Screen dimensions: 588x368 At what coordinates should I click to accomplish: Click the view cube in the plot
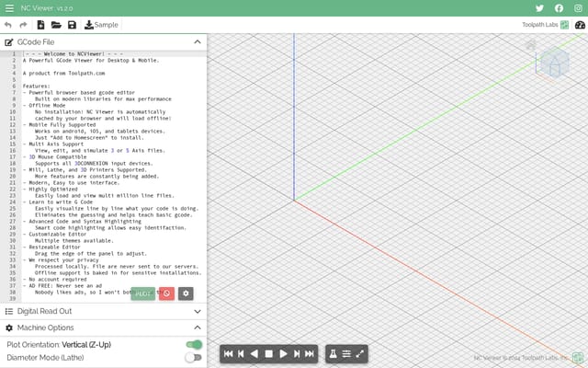(554, 63)
